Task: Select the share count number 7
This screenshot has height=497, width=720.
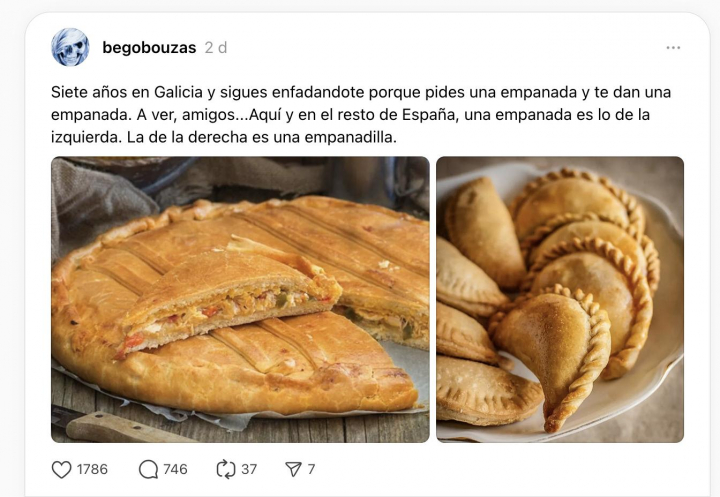Action: click(311, 469)
